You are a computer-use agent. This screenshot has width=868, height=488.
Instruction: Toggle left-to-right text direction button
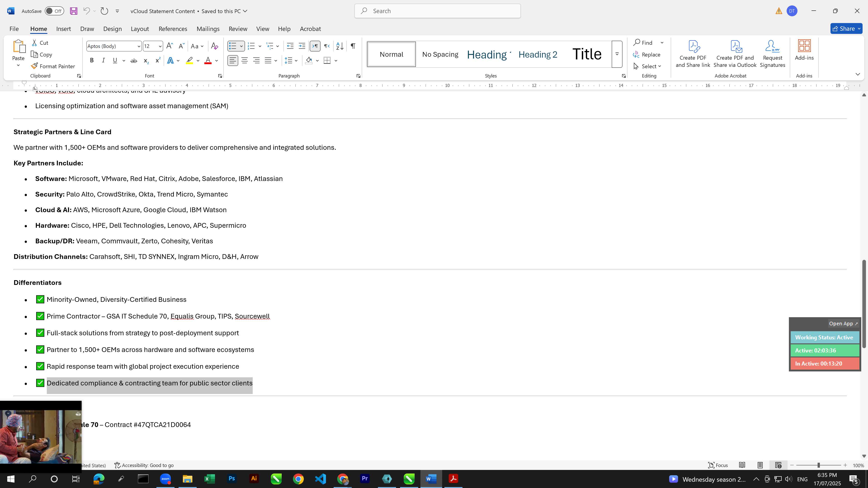[x=315, y=46]
